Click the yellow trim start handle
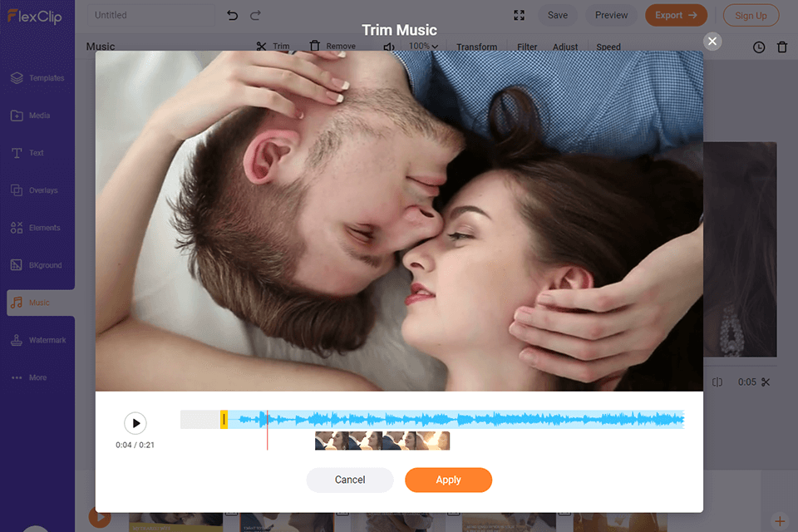This screenshot has width=798, height=532. point(224,420)
